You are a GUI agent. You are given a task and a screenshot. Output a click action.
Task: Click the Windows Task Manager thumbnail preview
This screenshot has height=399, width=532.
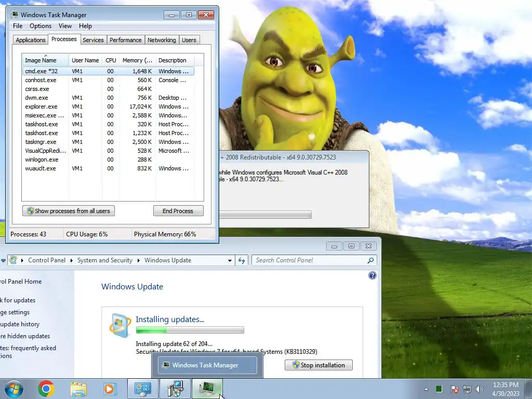point(207,365)
